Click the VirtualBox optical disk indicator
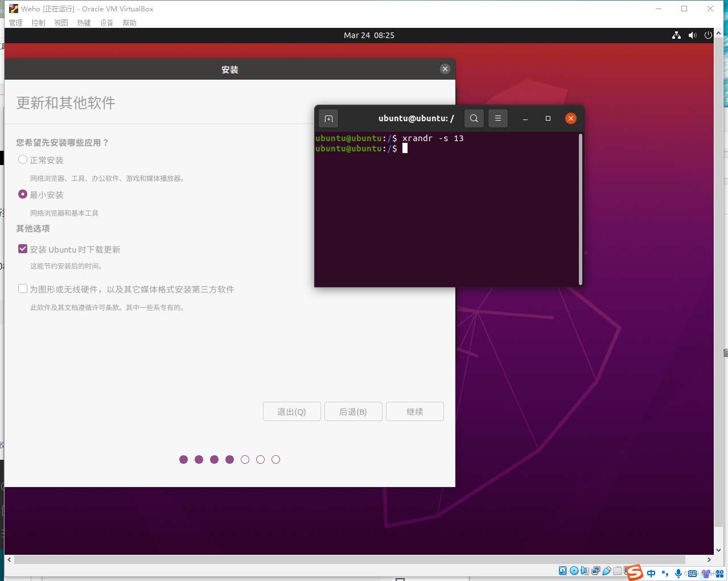The width and height of the screenshot is (728, 581). click(x=574, y=571)
